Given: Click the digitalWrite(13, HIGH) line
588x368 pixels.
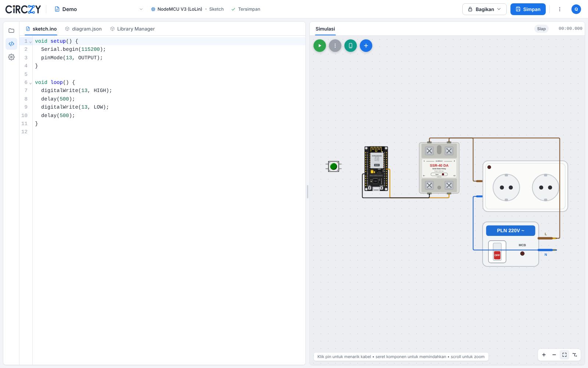Looking at the screenshot, I should (76, 91).
